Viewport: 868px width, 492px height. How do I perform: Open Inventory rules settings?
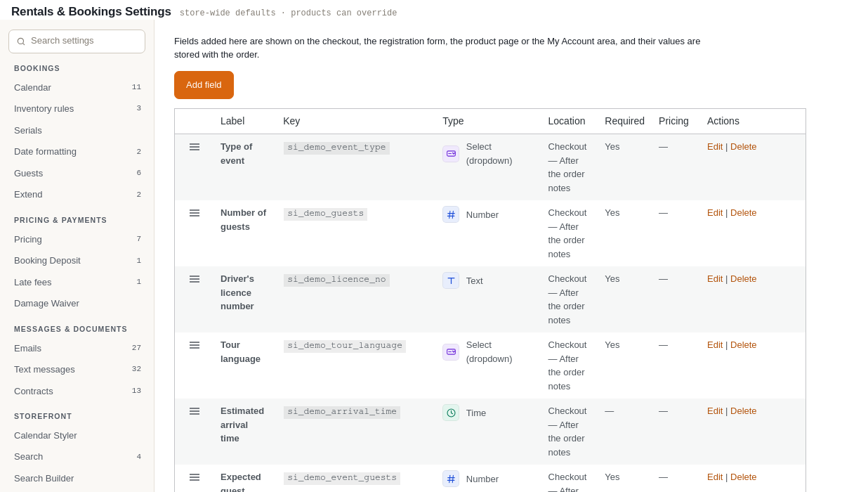pos(77,109)
